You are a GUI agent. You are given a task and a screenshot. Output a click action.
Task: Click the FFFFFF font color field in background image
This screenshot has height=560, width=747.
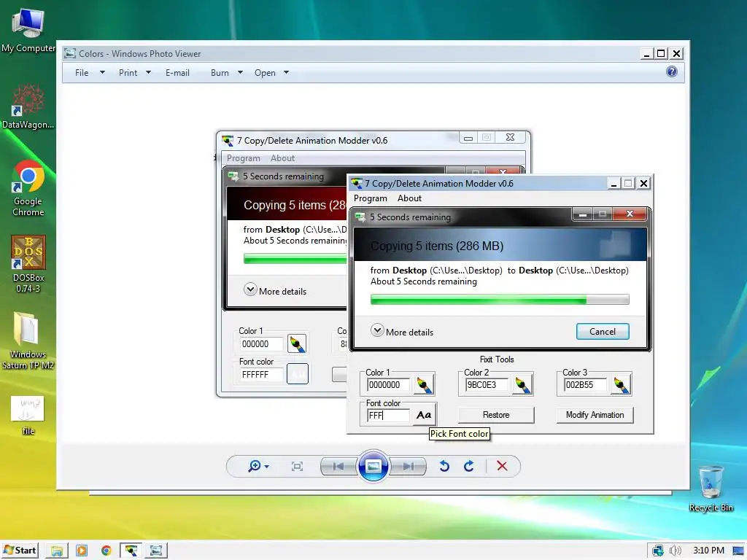262,375
